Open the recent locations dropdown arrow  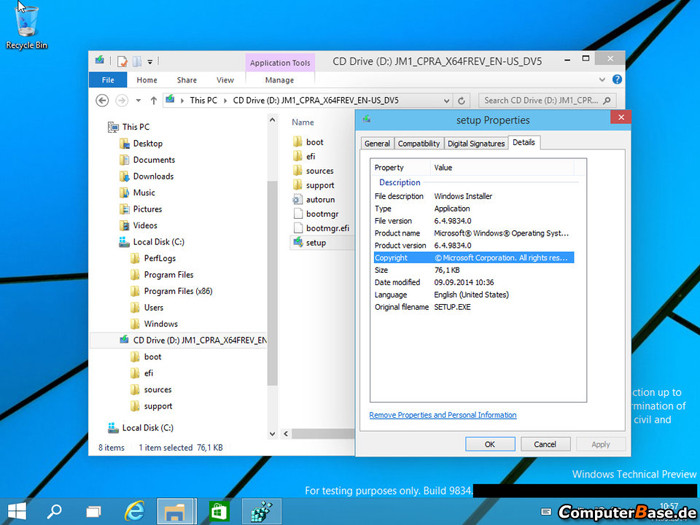point(139,100)
